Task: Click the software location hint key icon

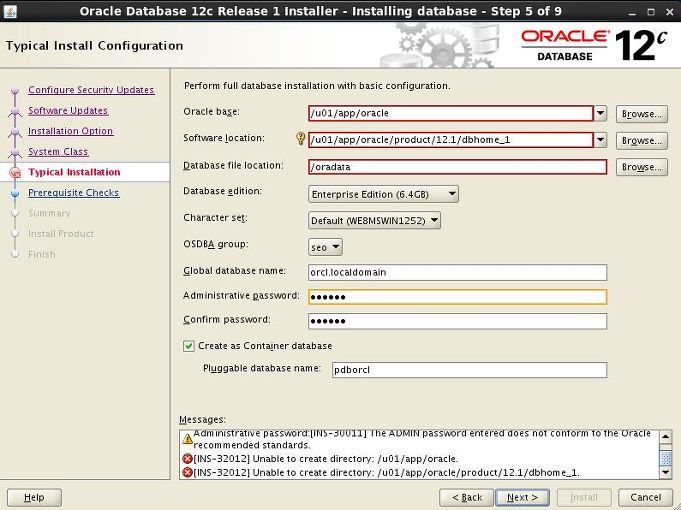Action: (300, 138)
